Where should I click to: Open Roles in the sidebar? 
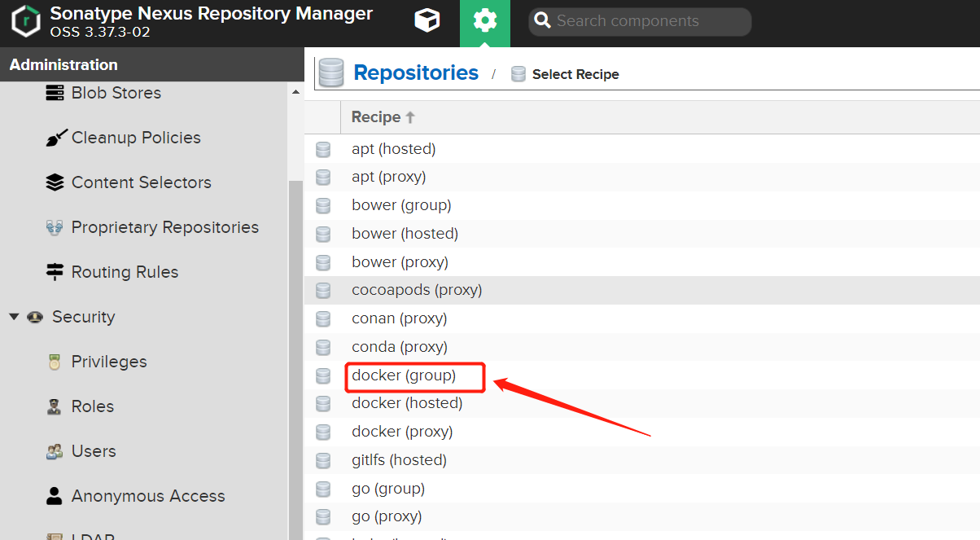93,406
